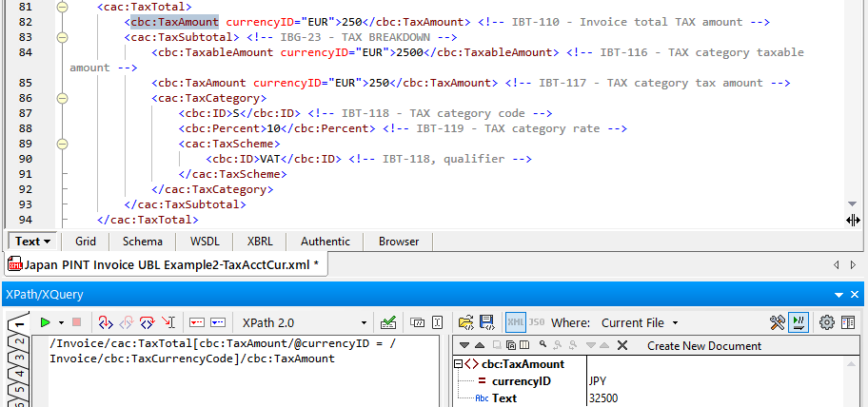Switch to XPath expression tab 1
This screenshot has height=407, width=868.
[x=18, y=324]
